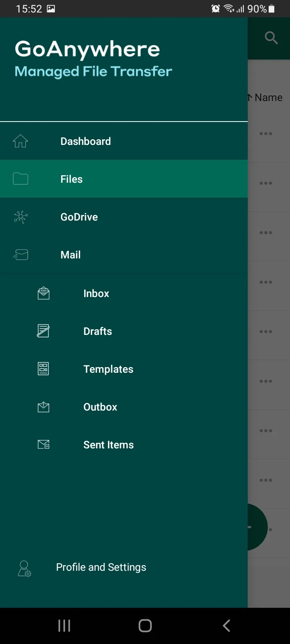
Task: Tap Android recent apps navigation button
Action: [x=64, y=625]
